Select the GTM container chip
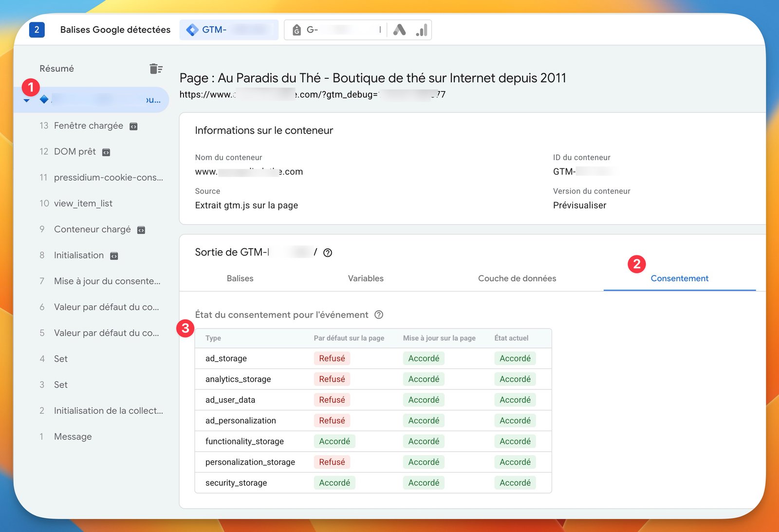Viewport: 779px width, 532px height. (x=229, y=30)
